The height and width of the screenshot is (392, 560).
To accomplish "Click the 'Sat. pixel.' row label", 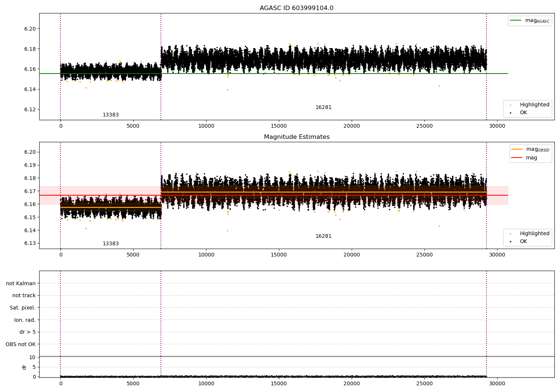I will [23, 308].
